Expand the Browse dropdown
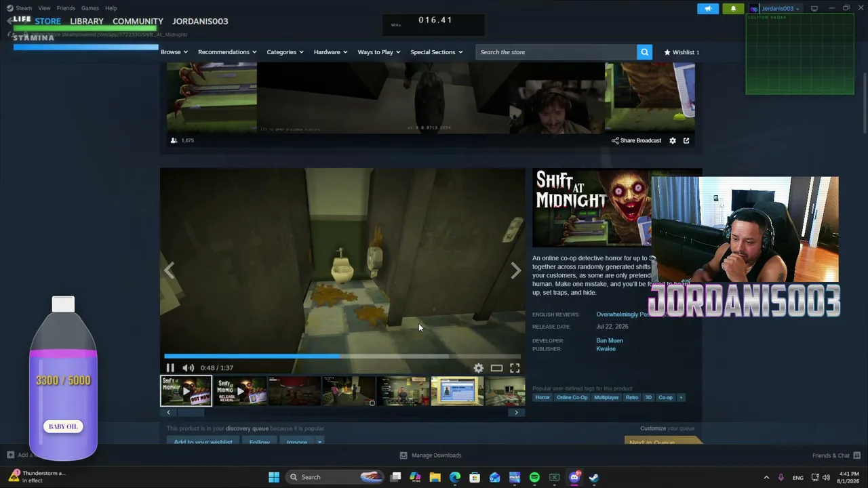 click(x=174, y=52)
